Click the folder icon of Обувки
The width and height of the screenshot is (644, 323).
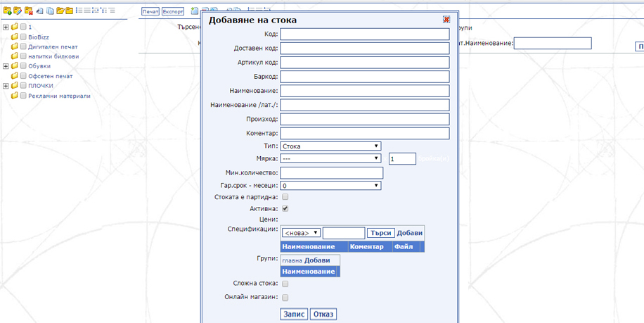pos(15,65)
